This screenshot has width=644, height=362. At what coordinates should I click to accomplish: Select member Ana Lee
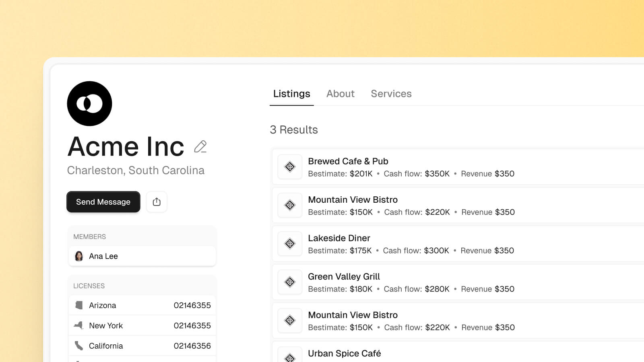142,256
